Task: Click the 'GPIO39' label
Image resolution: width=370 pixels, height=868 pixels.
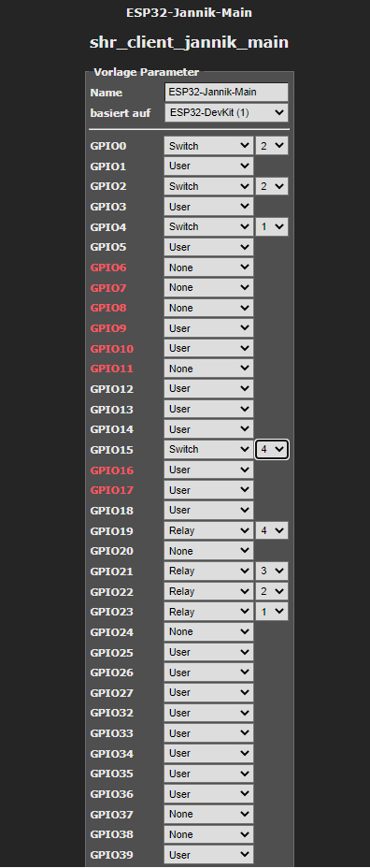Action: pyautogui.click(x=112, y=855)
